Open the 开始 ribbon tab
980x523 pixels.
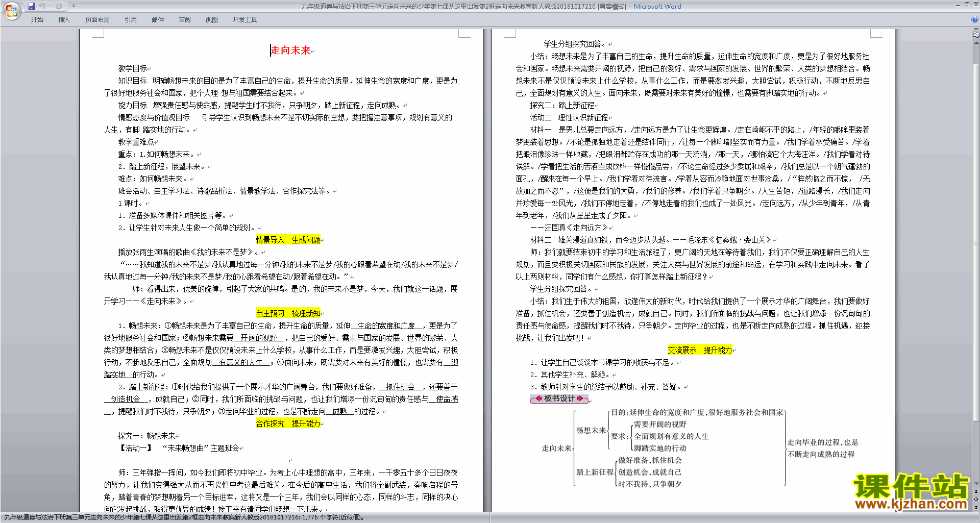pyautogui.click(x=37, y=19)
